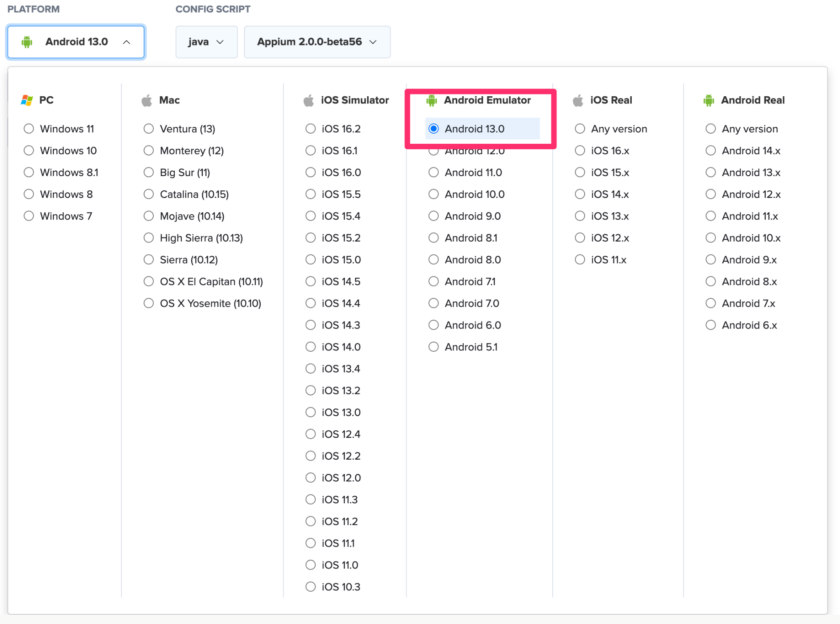Select Mojave (10.14) option
The height and width of the screenshot is (624, 840).
click(184, 216)
